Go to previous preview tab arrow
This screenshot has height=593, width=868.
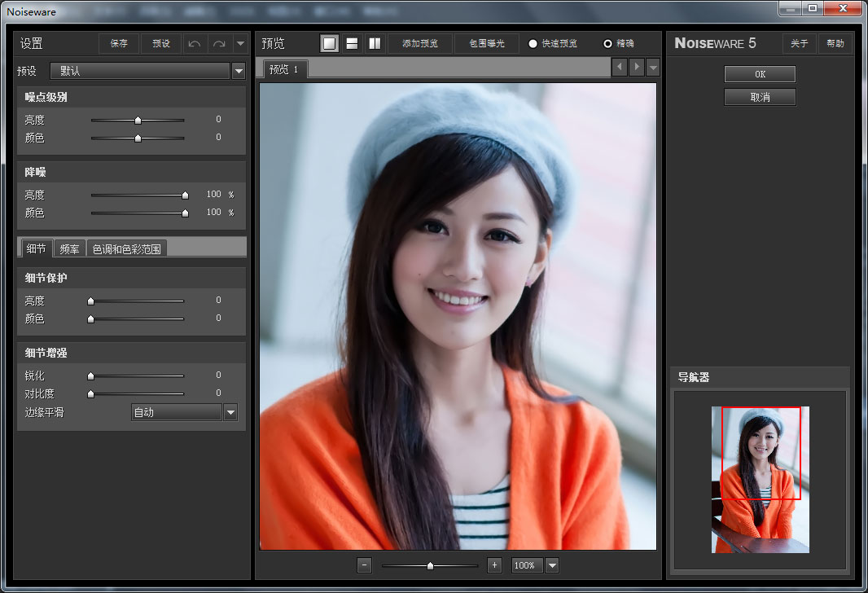[620, 67]
